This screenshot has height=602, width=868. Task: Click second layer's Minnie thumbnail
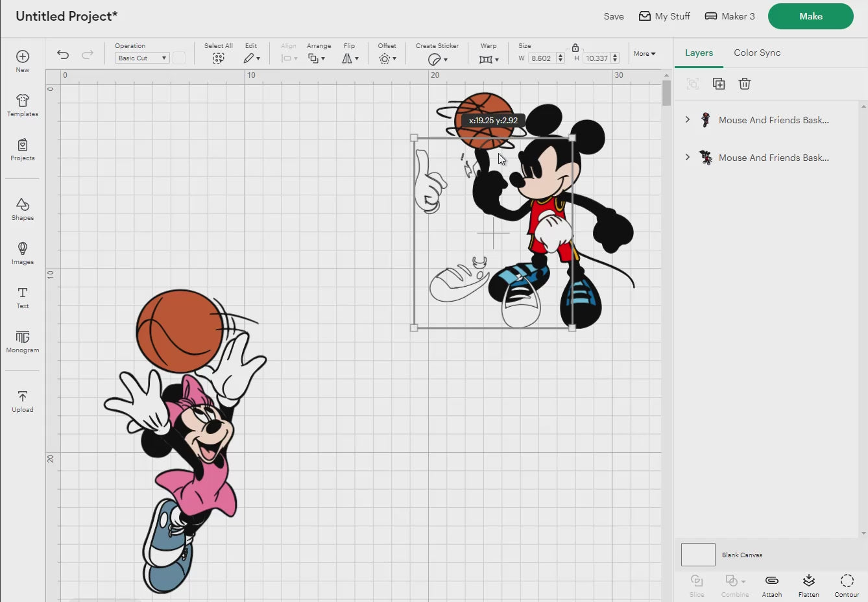pyautogui.click(x=706, y=158)
